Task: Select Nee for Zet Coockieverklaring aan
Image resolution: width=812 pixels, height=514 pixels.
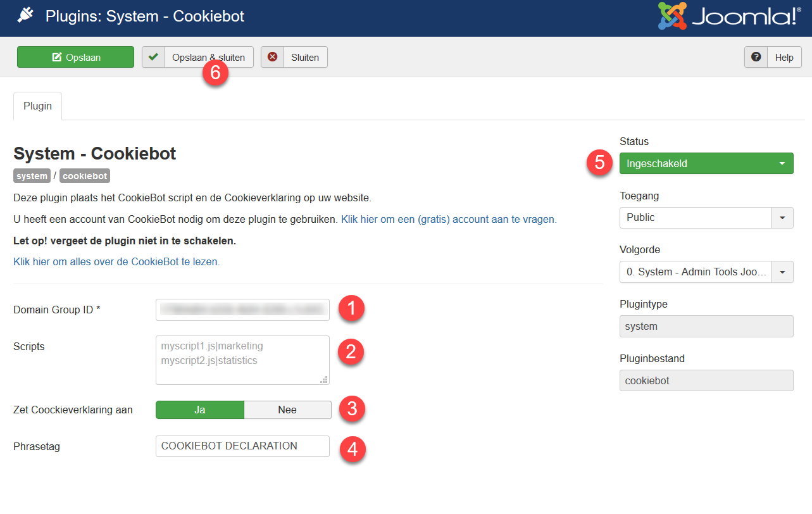Action: (x=287, y=410)
